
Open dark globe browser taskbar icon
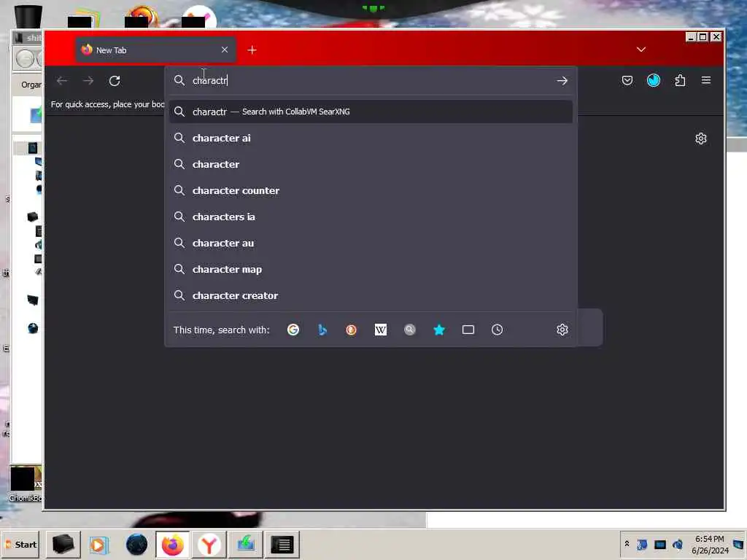coord(136,544)
